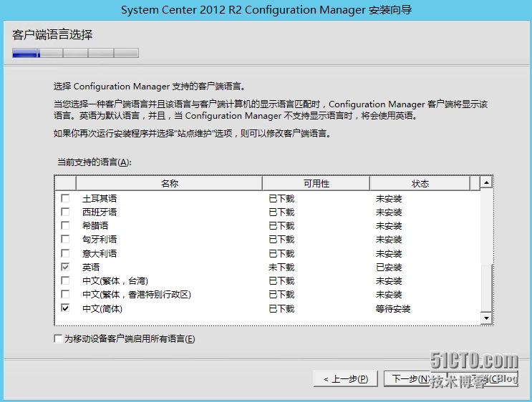Click 未安装 status in 意大利语 row
The width and height of the screenshot is (532, 402).
pos(389,253)
